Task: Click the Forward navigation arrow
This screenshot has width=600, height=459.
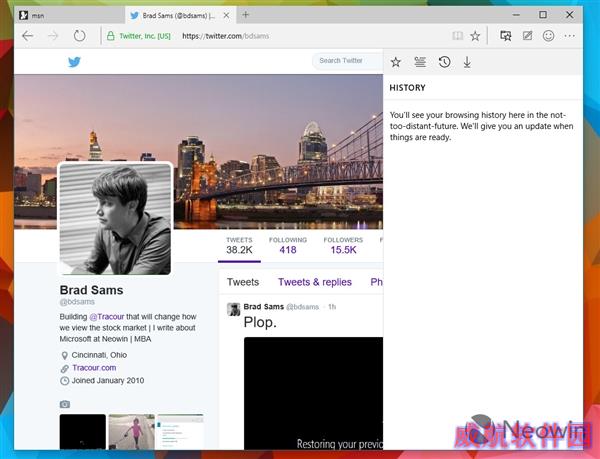Action: tap(53, 36)
